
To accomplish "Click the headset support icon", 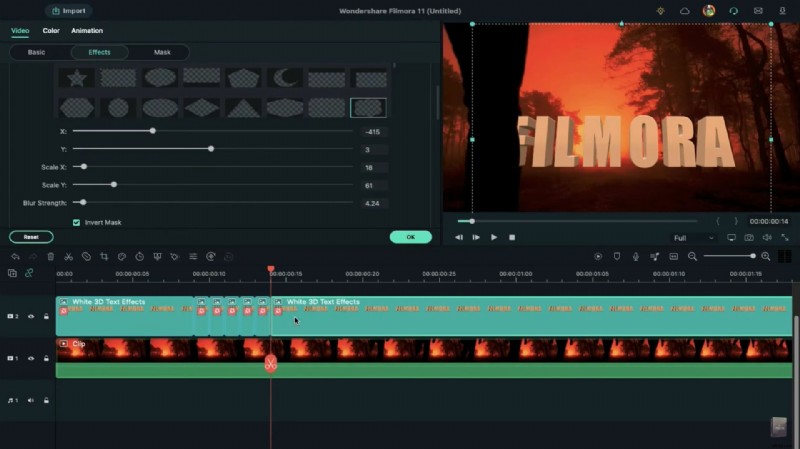I will (734, 11).
